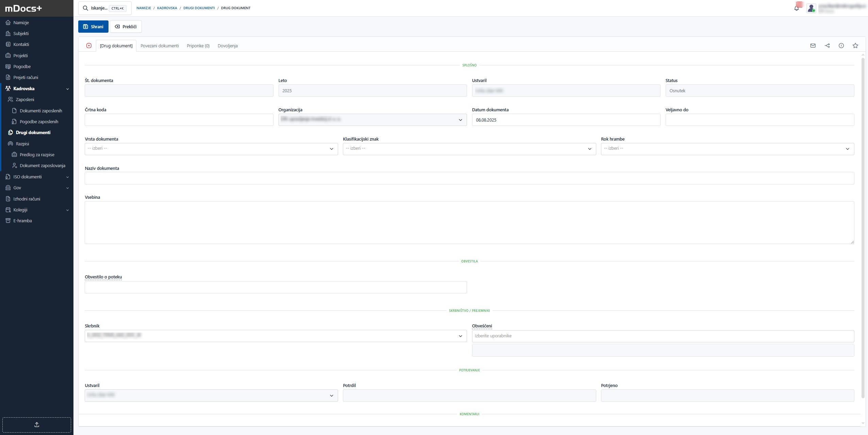Mark document as favorite with star
868x435 pixels.
(x=855, y=46)
